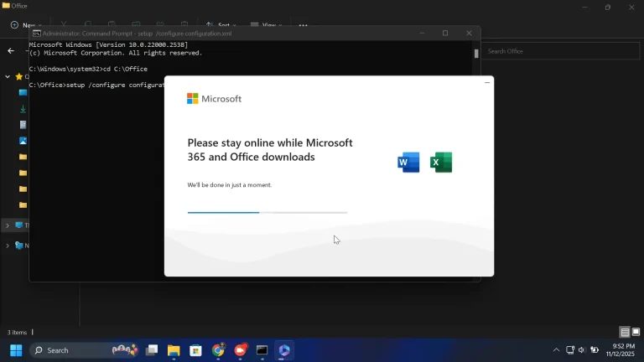Click the Office folder icon in title bar
This screenshot has height=362, width=644.
coord(6,6)
